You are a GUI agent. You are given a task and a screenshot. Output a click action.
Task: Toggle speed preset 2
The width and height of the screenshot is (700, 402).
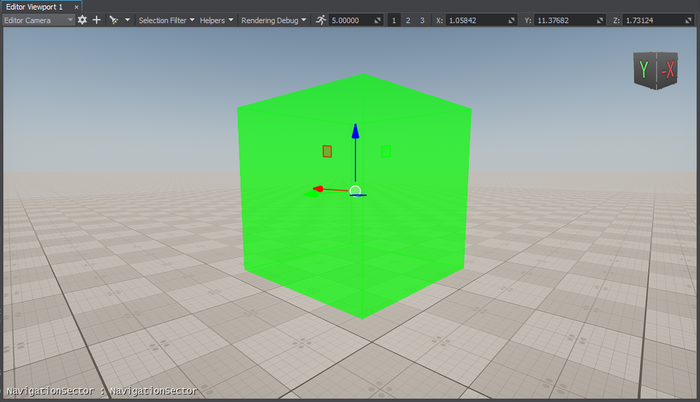point(407,20)
